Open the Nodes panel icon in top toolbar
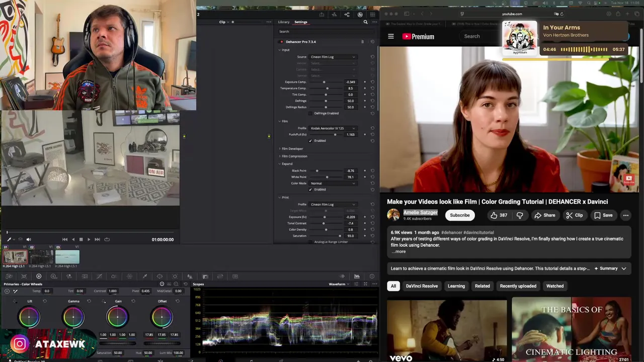The width and height of the screenshot is (644, 362). 347,15
